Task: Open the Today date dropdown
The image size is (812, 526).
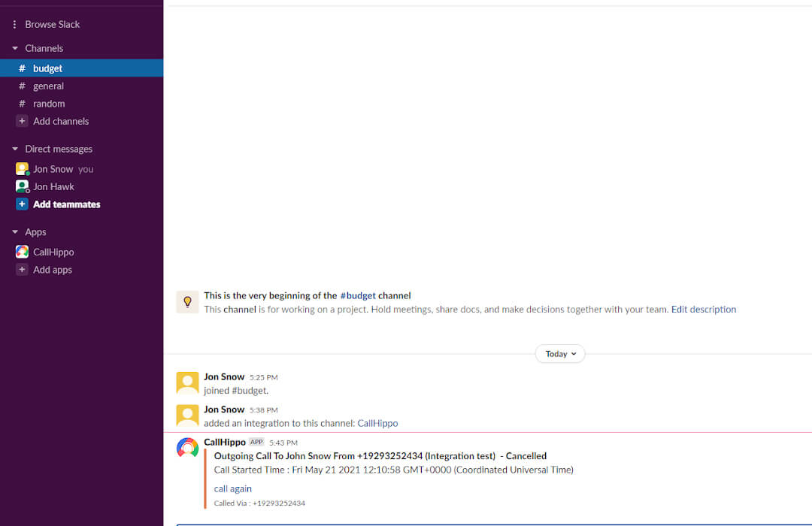Action: click(560, 354)
